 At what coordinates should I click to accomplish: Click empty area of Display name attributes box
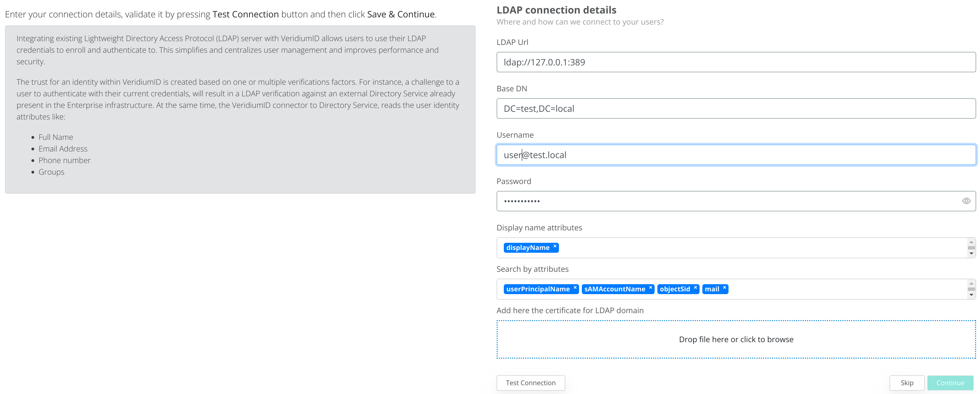point(761,248)
